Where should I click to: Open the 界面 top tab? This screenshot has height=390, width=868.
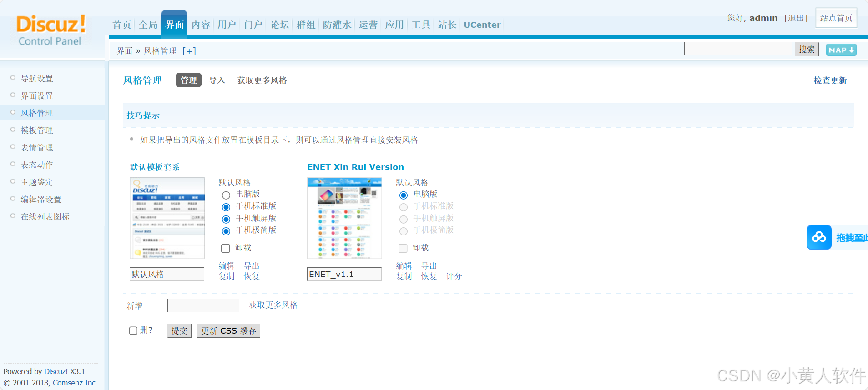[174, 25]
